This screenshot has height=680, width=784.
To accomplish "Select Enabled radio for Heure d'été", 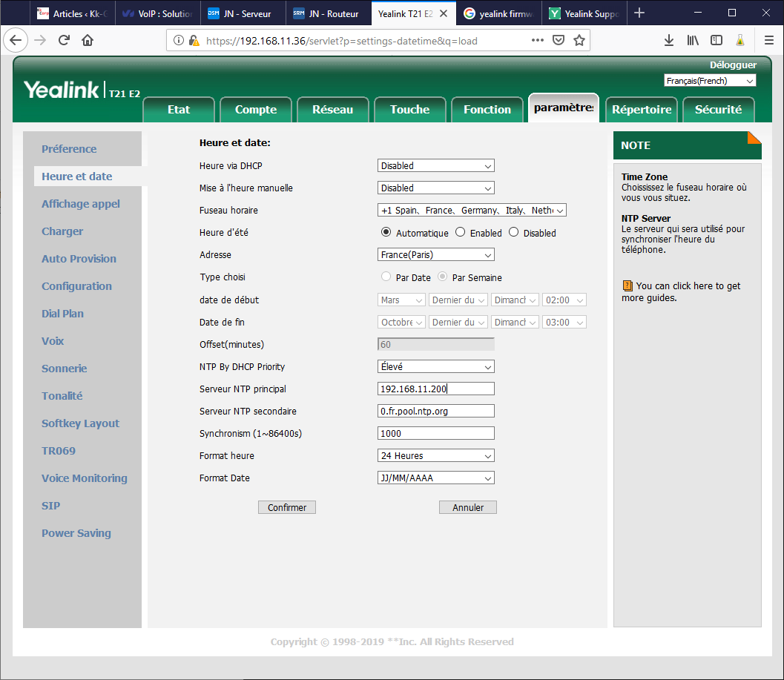I will click(461, 232).
